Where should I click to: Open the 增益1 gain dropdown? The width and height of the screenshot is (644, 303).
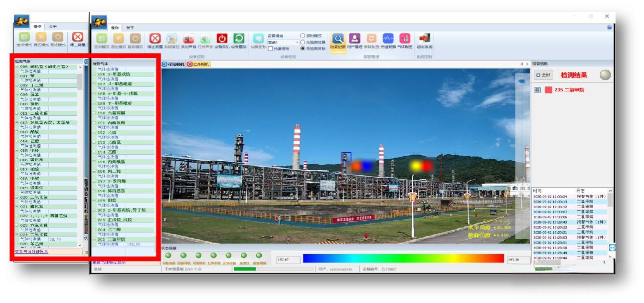298,42
